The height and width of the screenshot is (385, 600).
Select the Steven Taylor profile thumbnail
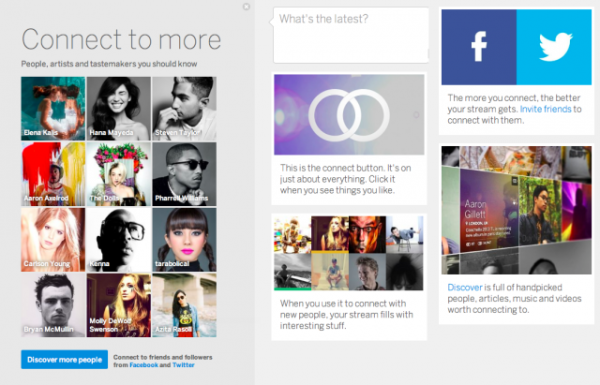tap(184, 108)
